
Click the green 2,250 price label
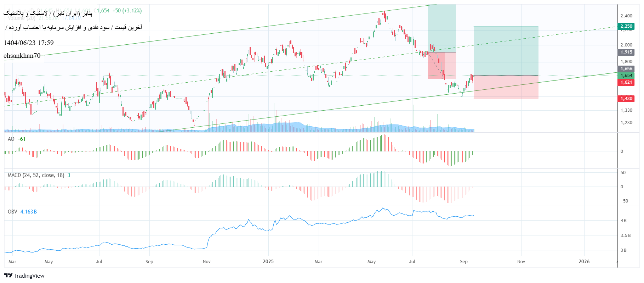click(x=626, y=26)
